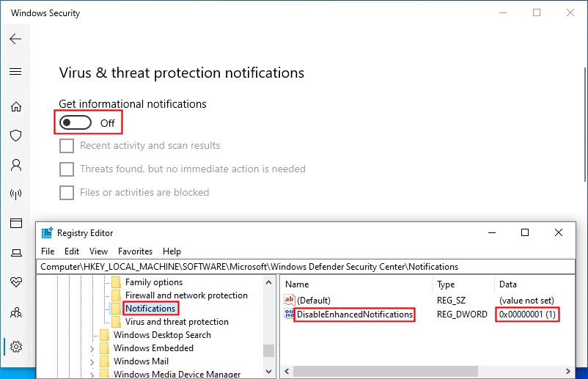Open the Settings gear icon
The height and width of the screenshot is (379, 588).
point(15,346)
